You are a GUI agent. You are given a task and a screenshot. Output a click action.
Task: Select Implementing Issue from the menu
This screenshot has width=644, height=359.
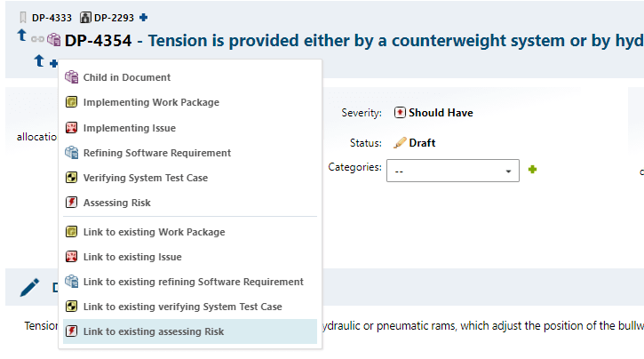129,128
